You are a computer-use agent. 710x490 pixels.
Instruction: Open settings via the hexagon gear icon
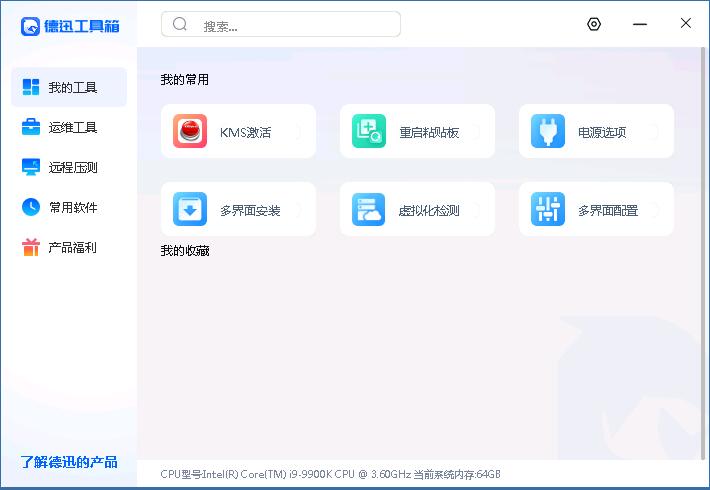(x=594, y=24)
